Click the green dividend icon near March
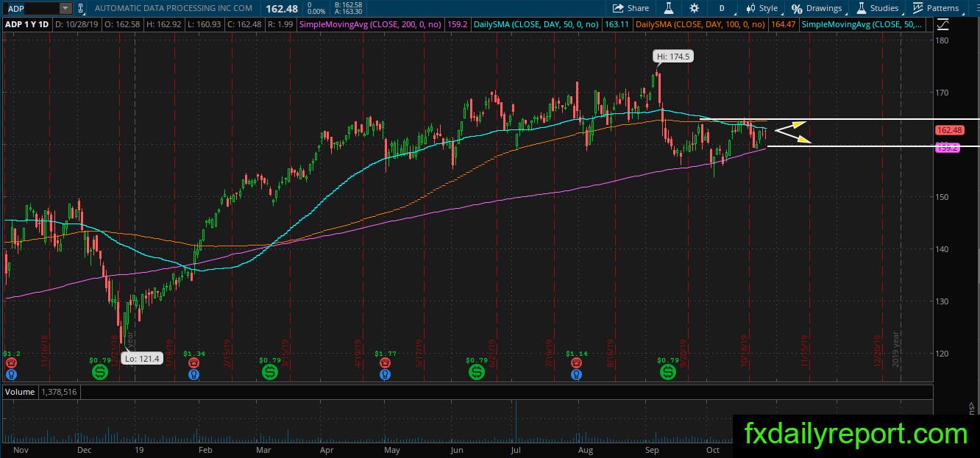This screenshot has height=458, width=980. [x=270, y=373]
